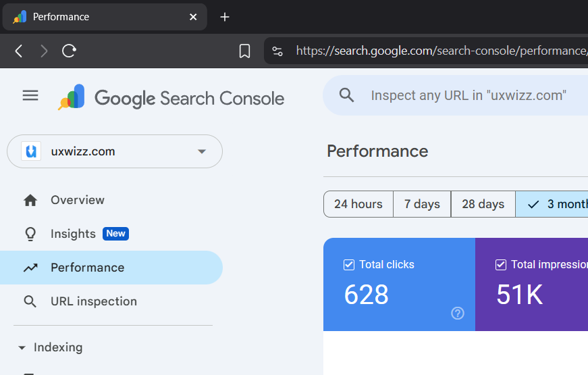Viewport: 588px width, 375px height.
Task: Click the Insights lightbulb icon
Action: [30, 234]
